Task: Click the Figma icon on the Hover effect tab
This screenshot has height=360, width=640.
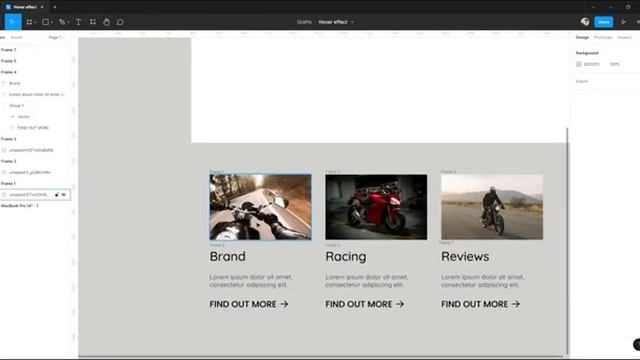Action: [x=8, y=7]
